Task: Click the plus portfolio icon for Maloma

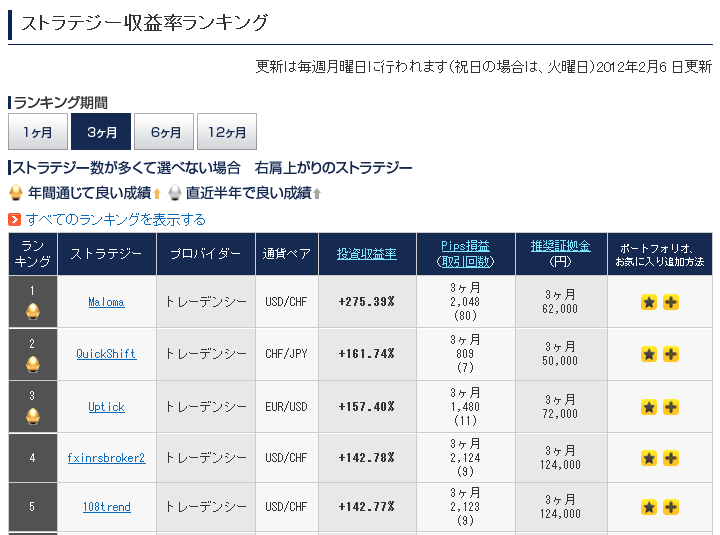Action: 671,301
